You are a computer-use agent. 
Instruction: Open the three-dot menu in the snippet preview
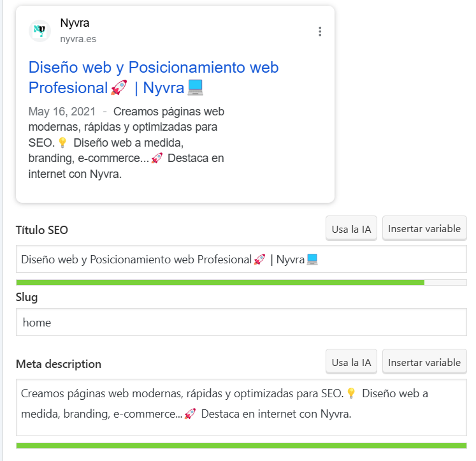[x=320, y=32]
